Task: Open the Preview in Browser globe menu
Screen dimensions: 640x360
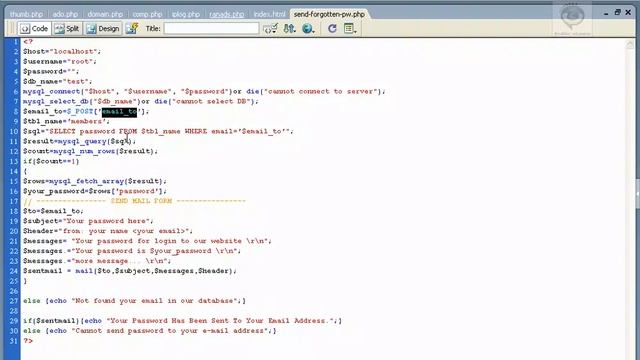Action: (x=308, y=29)
